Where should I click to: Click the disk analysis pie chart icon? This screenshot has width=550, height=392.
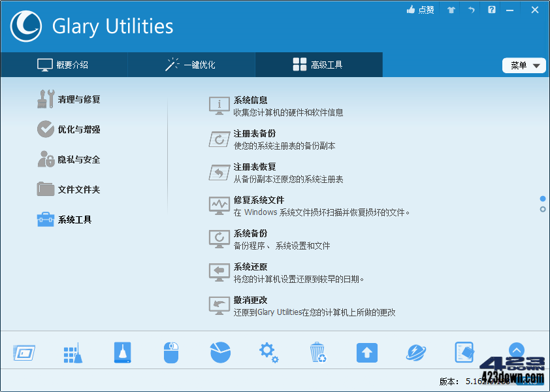[x=219, y=352]
